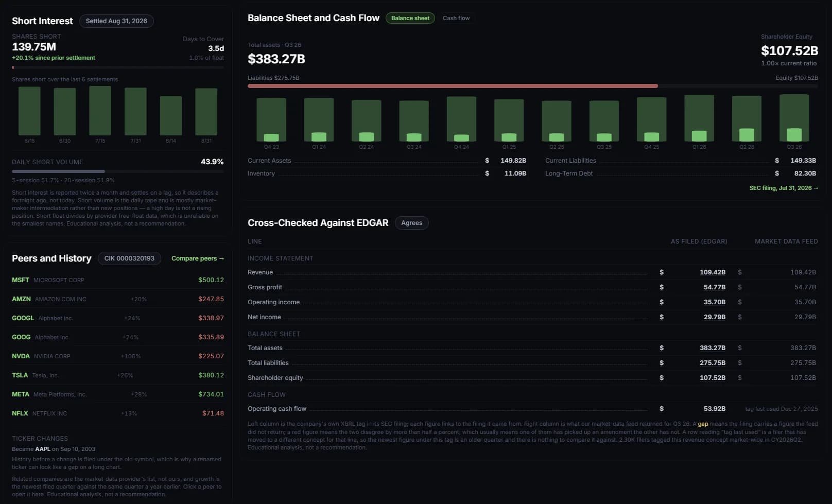The width and height of the screenshot is (832, 504).
Task: Click the Current Liabilities 149.33B value
Action: click(x=803, y=161)
